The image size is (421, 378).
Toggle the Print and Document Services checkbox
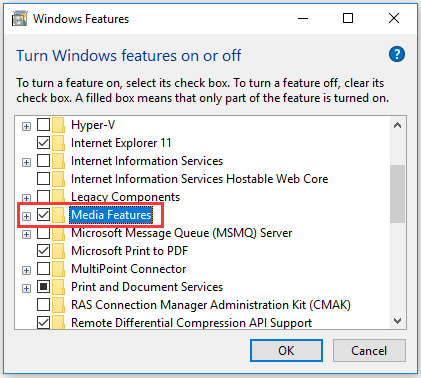click(43, 287)
